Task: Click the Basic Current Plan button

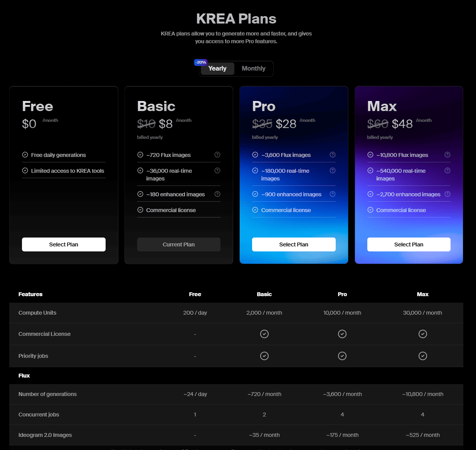Action: click(179, 244)
